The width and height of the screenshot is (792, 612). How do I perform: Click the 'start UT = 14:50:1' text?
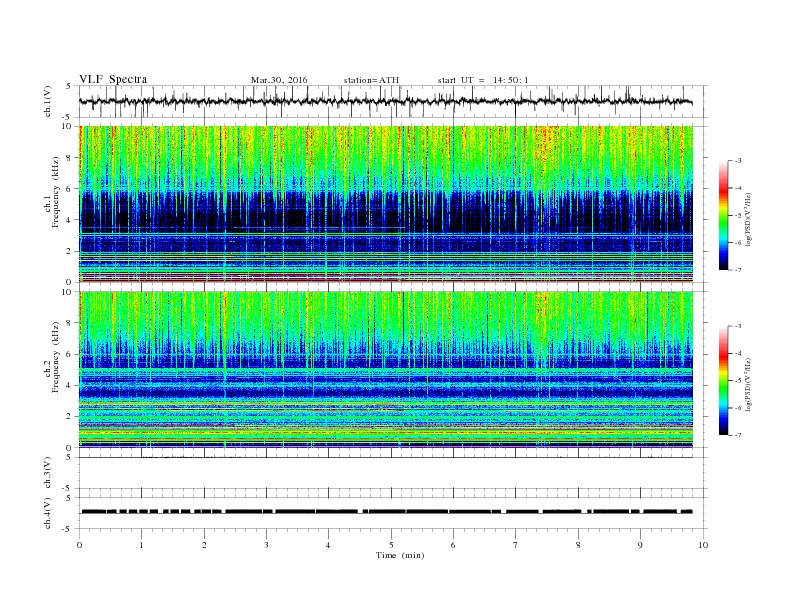(x=483, y=80)
